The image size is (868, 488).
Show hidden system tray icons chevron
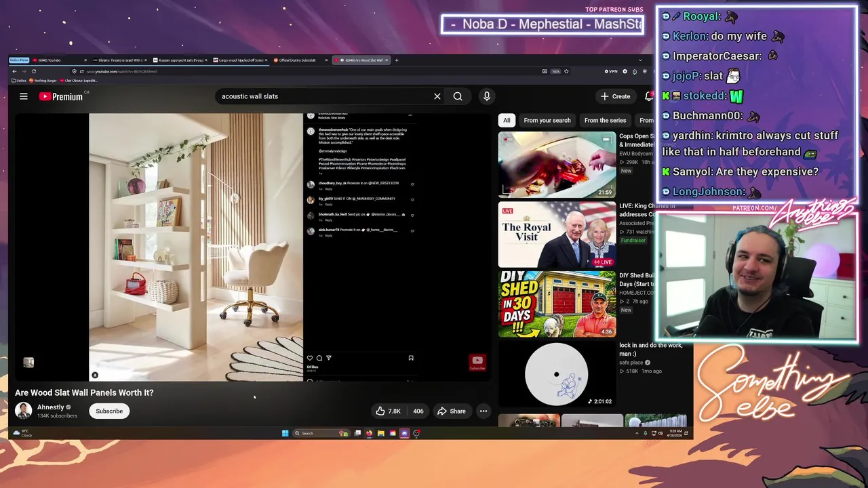tap(637, 433)
